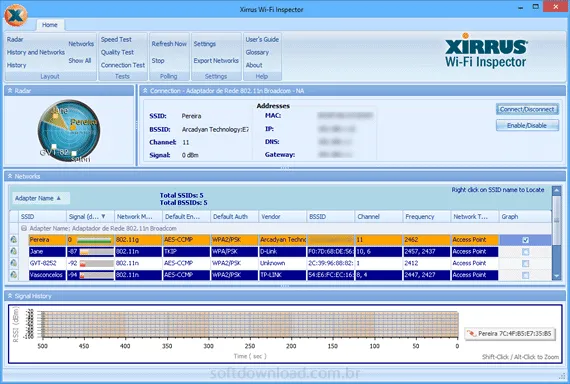Click the Connect/Disconnect button
The width and height of the screenshot is (570, 384).
(x=527, y=109)
